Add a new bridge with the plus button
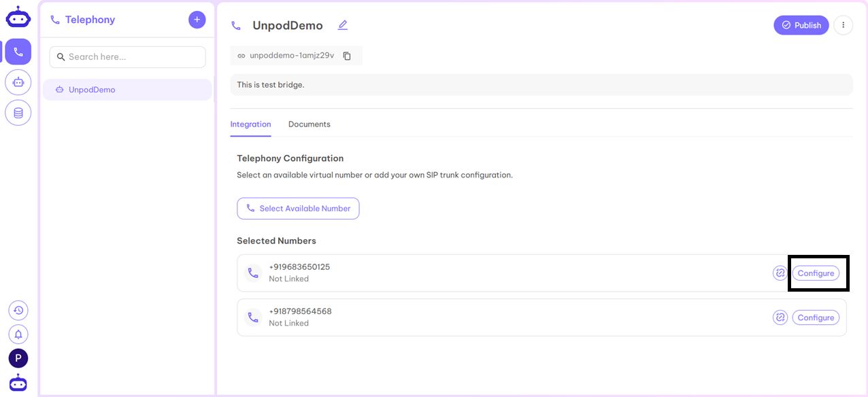This screenshot has width=868, height=397. (197, 20)
